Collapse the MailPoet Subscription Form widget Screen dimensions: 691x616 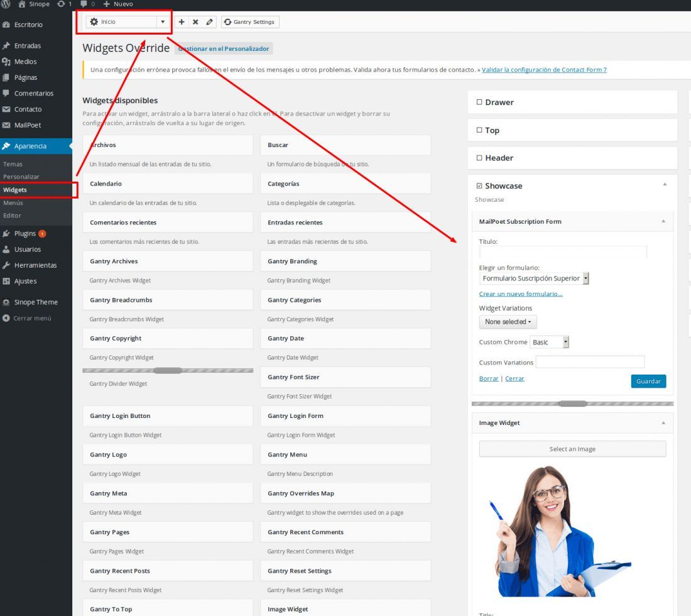(663, 221)
